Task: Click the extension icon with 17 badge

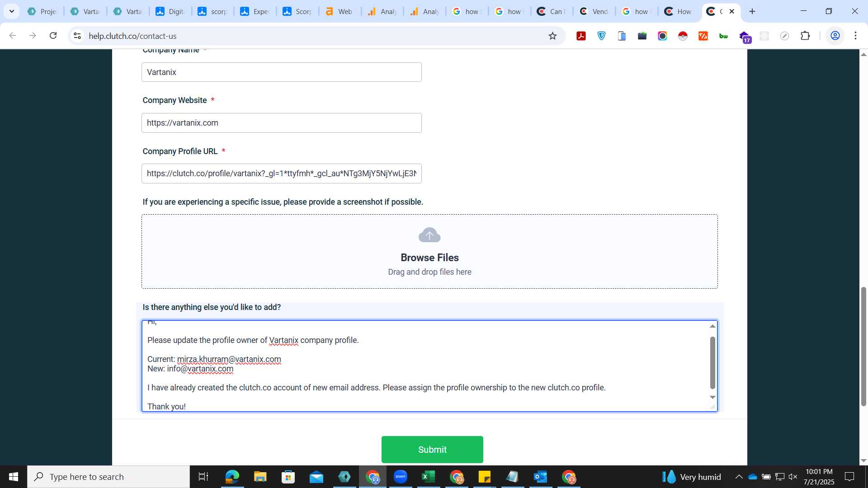Action: point(745,37)
